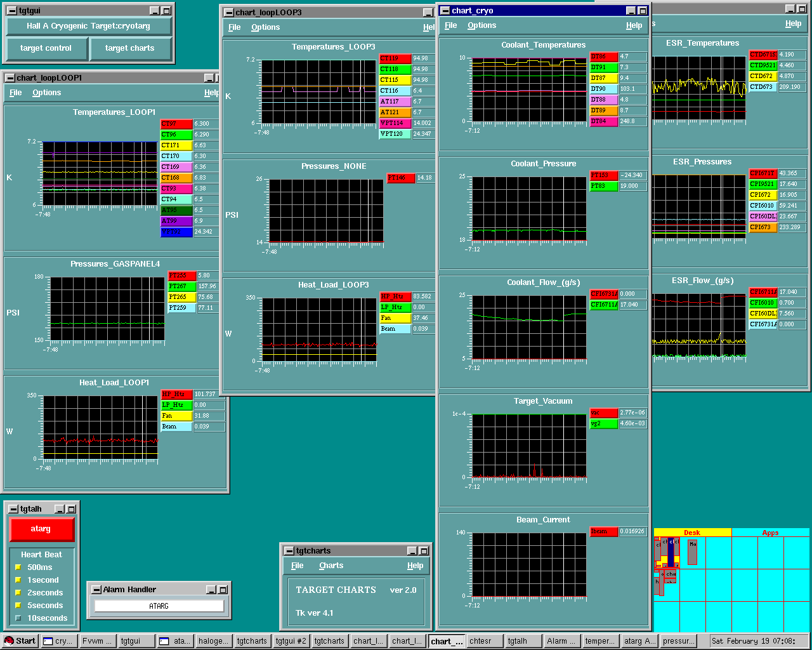Screen dimensions: 812x650
Task: Click the target charts button
Action: point(130,48)
